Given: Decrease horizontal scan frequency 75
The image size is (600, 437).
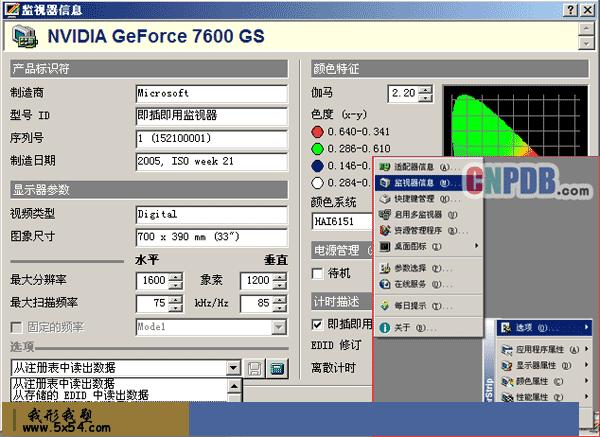Looking at the screenshot, I should [175, 308].
